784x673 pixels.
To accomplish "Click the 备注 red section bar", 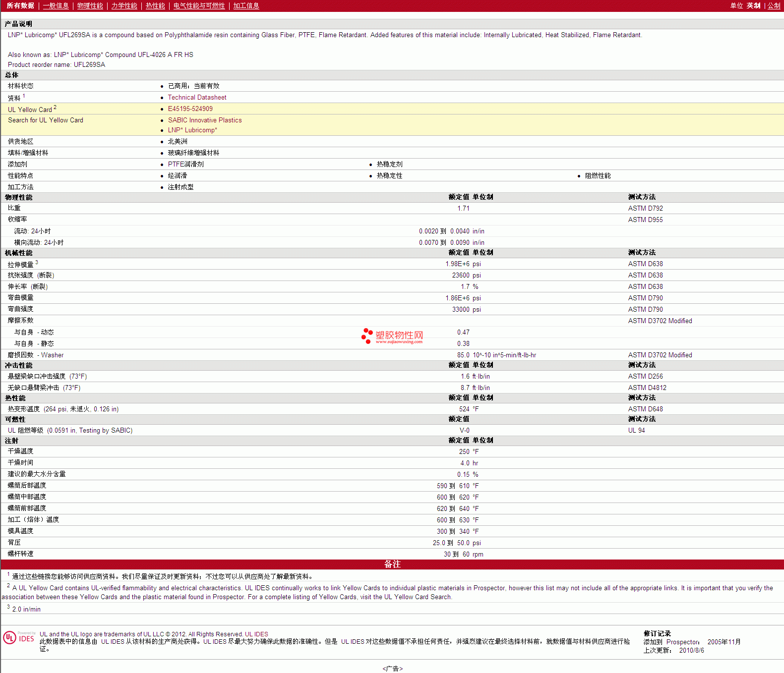I will [x=392, y=564].
